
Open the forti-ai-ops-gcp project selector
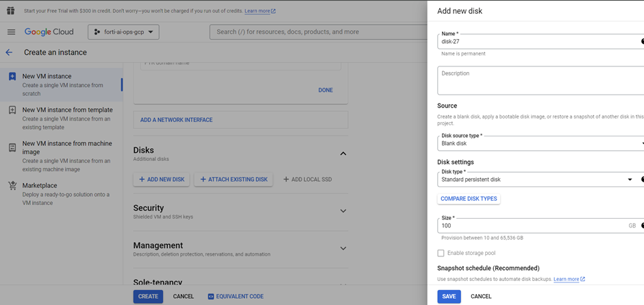[x=123, y=32]
